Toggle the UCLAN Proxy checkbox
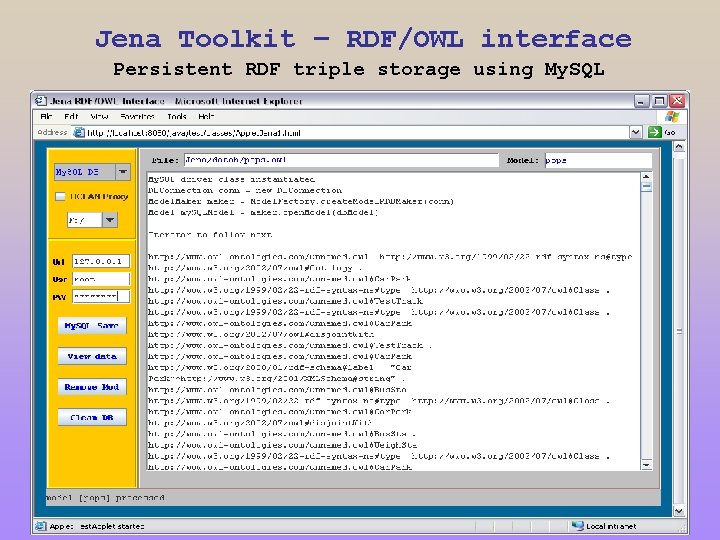 point(60,196)
